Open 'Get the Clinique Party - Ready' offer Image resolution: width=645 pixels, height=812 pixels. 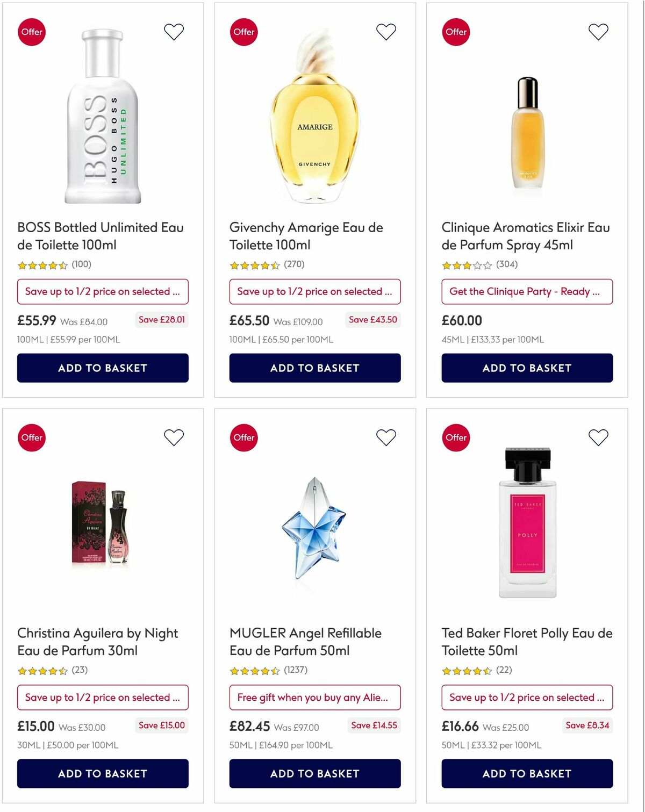point(527,292)
